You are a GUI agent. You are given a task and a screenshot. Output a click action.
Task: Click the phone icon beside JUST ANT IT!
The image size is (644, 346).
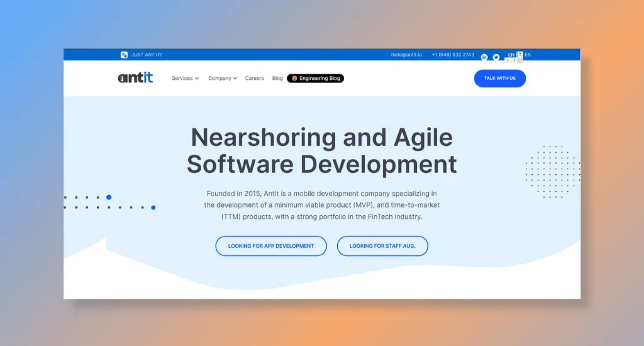pyautogui.click(x=124, y=55)
